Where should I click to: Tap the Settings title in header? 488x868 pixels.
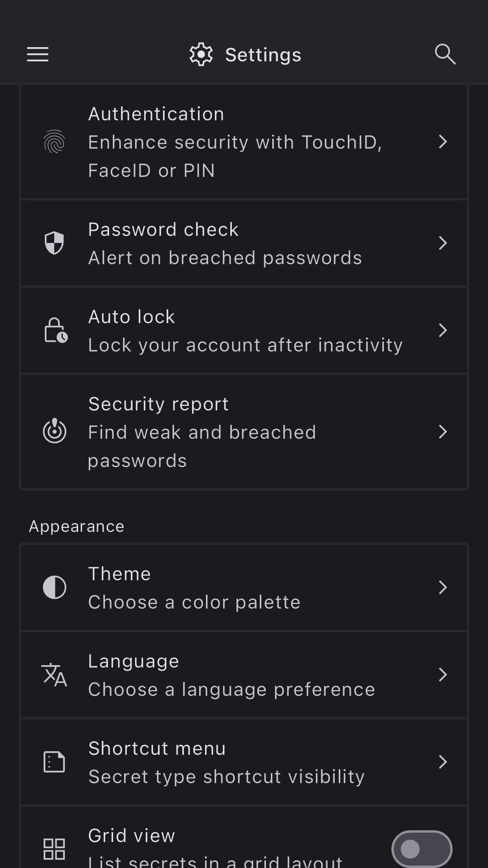tap(262, 55)
